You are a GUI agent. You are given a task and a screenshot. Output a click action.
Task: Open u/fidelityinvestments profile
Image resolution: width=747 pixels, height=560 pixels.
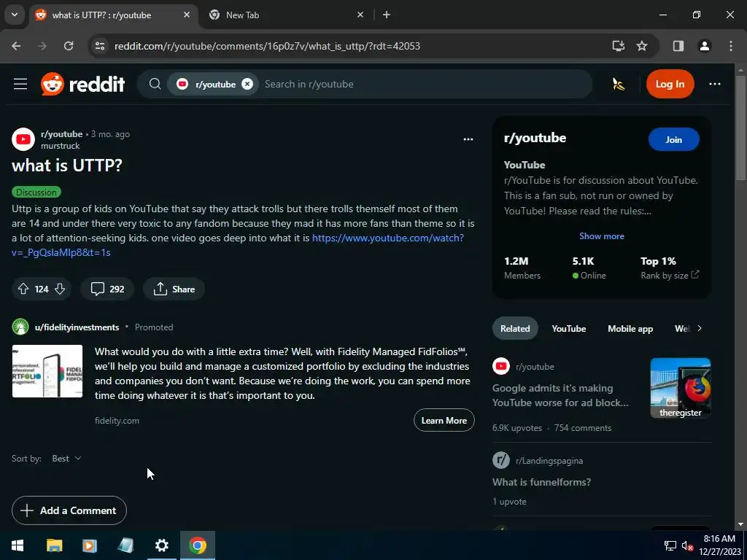coord(77,327)
